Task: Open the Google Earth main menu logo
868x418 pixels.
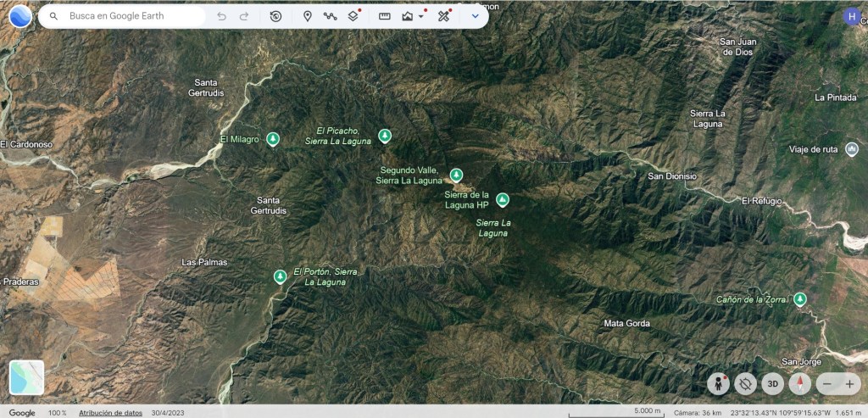Action: click(20, 16)
